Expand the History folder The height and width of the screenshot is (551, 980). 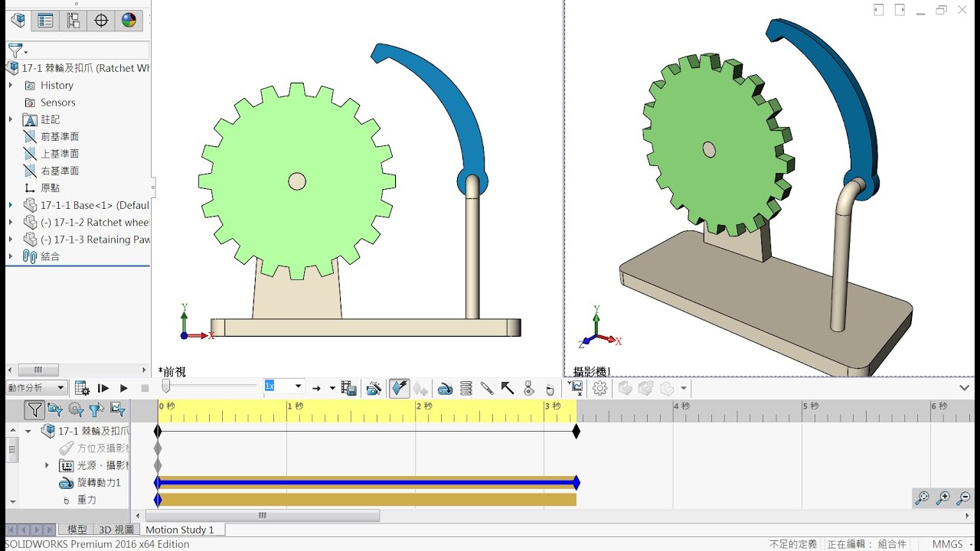click(11, 86)
